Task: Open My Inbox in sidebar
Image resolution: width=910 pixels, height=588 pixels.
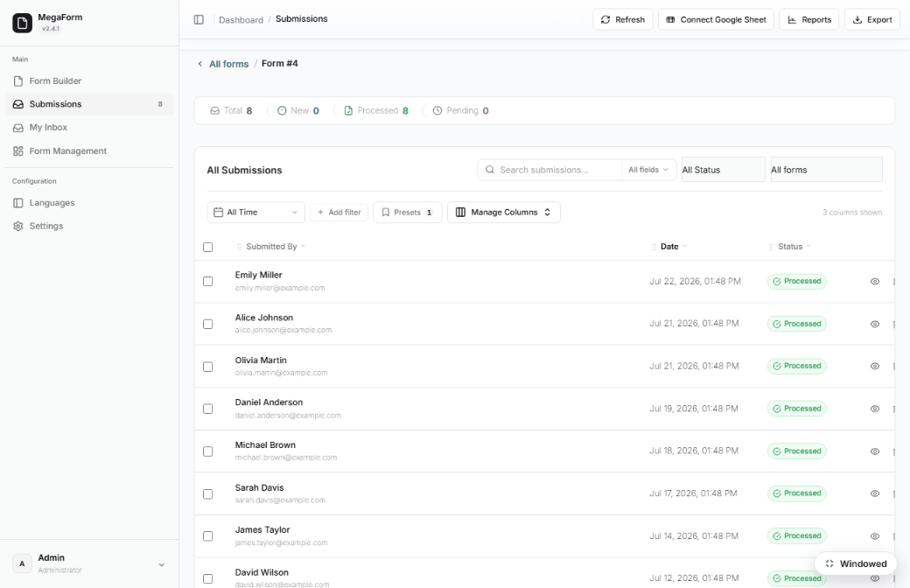Action: (88, 127)
